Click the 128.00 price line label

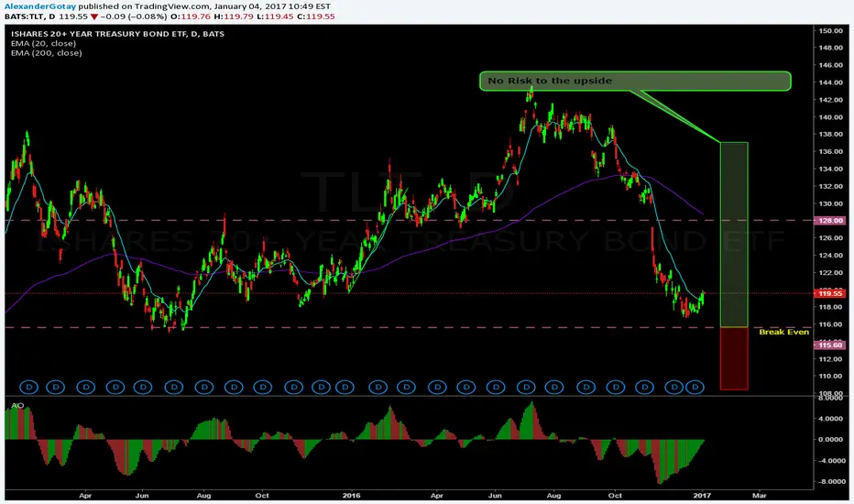pos(829,221)
